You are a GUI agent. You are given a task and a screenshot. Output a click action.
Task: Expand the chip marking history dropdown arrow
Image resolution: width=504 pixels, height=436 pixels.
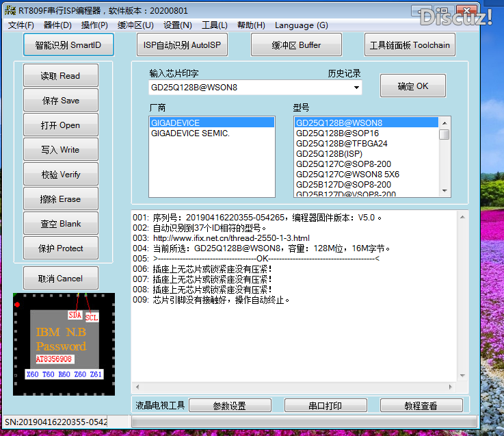[x=356, y=88]
